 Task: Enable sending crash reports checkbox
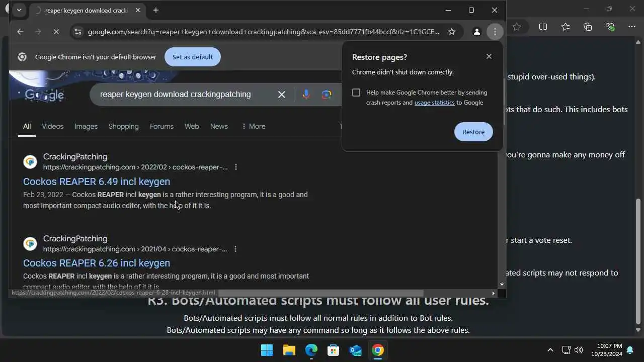(356, 93)
